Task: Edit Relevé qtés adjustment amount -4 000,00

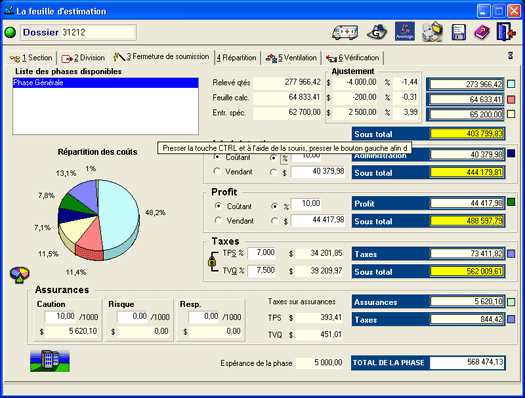Action: [x=355, y=82]
